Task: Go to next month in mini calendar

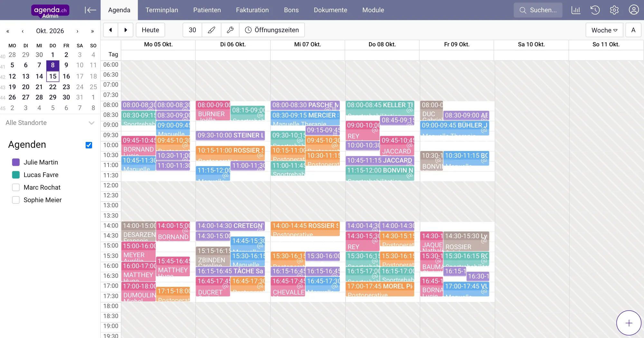Action: [77, 31]
